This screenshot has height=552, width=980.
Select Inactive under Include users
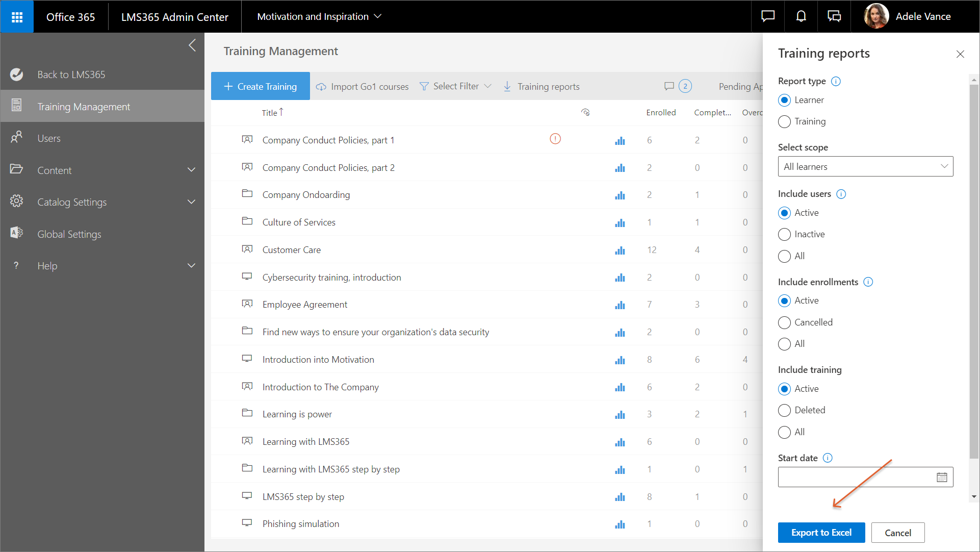(784, 234)
